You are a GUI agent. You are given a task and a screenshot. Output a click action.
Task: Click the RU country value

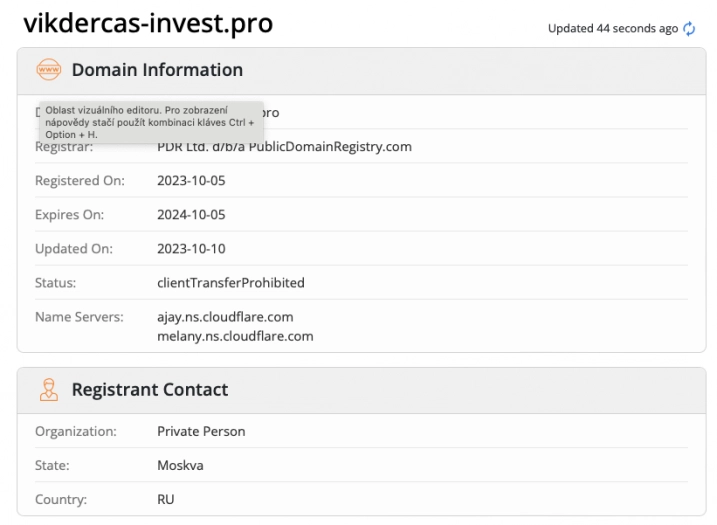[166, 499]
